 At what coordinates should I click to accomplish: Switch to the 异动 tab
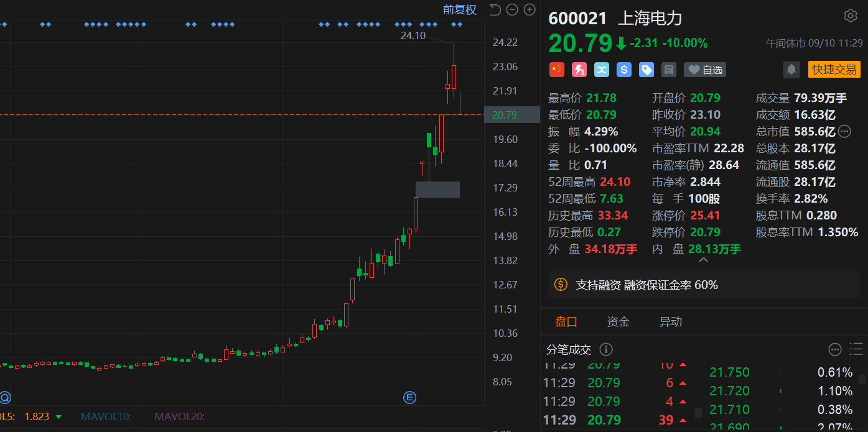point(671,322)
